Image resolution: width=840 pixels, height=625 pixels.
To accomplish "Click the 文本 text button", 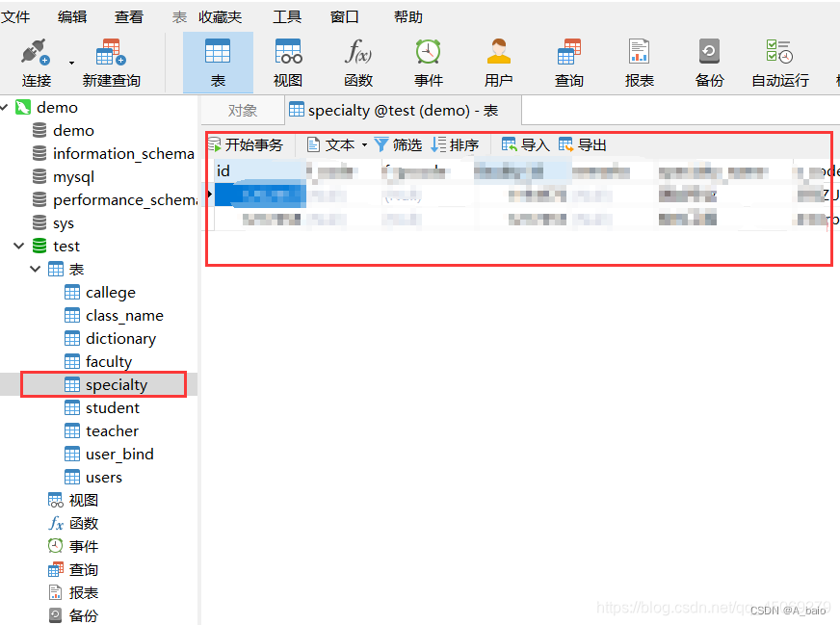I will [x=330, y=144].
